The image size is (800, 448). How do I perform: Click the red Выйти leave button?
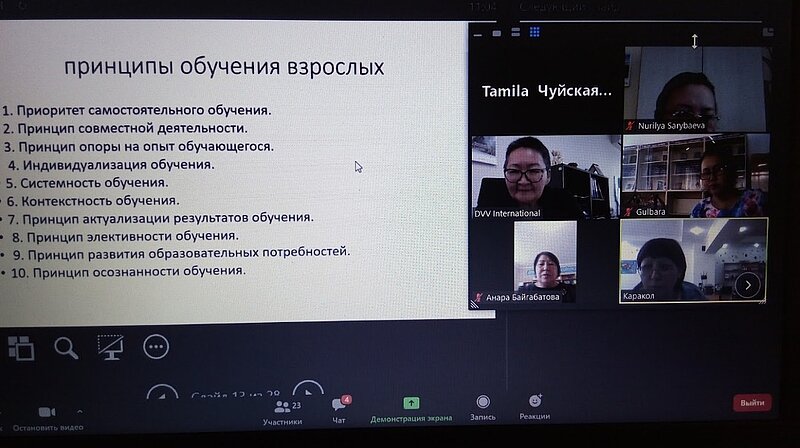752,403
